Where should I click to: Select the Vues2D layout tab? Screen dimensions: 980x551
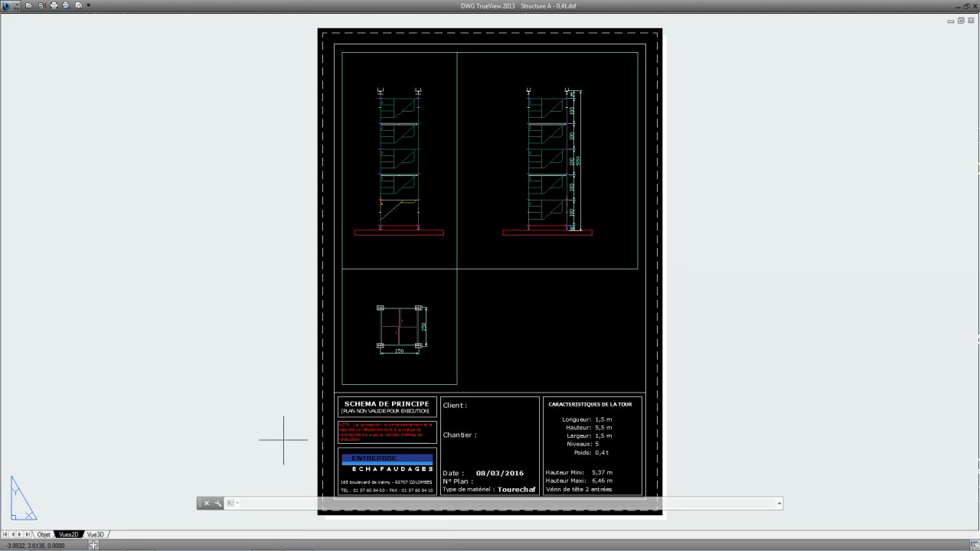point(69,534)
